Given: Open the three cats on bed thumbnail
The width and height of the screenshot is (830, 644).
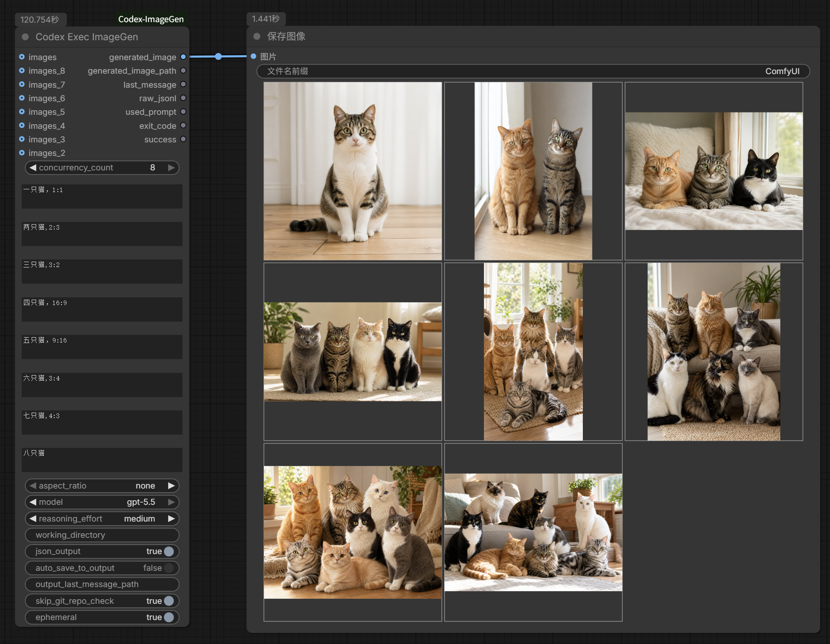Looking at the screenshot, I should [x=714, y=171].
